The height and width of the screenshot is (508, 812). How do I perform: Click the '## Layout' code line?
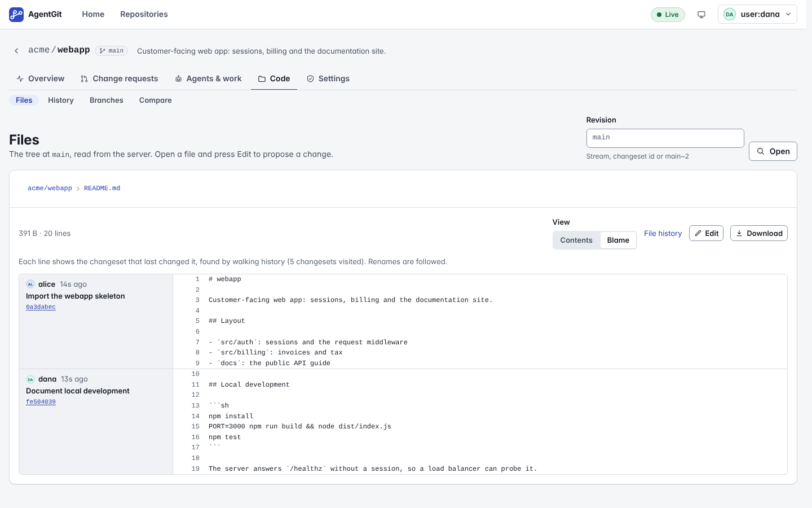tap(227, 321)
